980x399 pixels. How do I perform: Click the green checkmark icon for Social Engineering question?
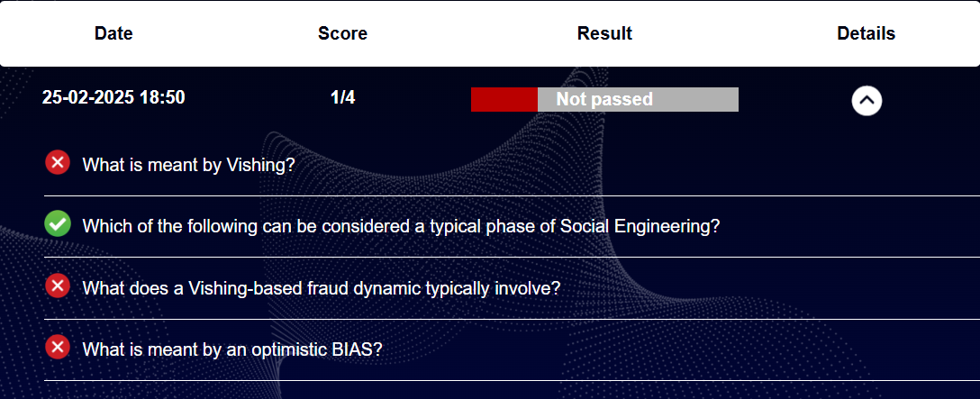pyautogui.click(x=58, y=224)
